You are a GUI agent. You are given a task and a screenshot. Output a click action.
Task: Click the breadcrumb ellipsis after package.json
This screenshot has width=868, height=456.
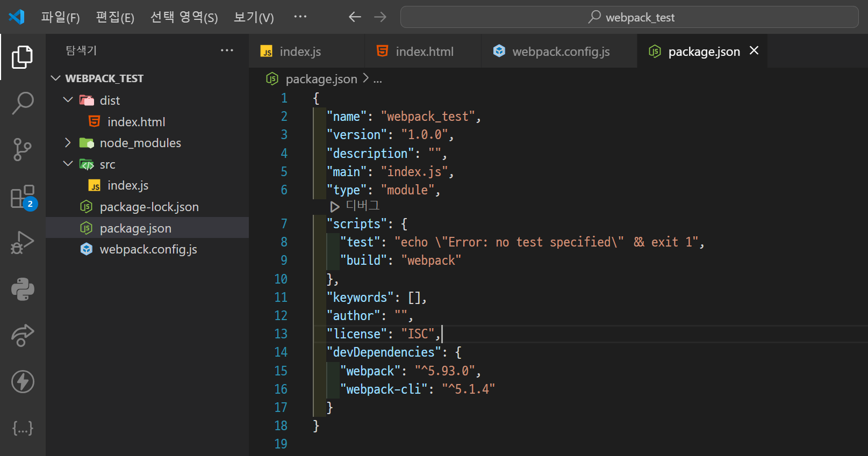tap(377, 79)
